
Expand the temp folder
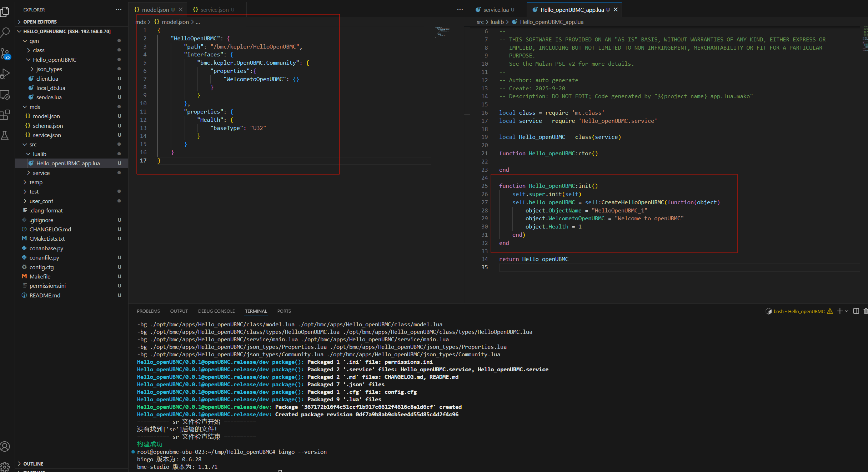pyautogui.click(x=36, y=182)
